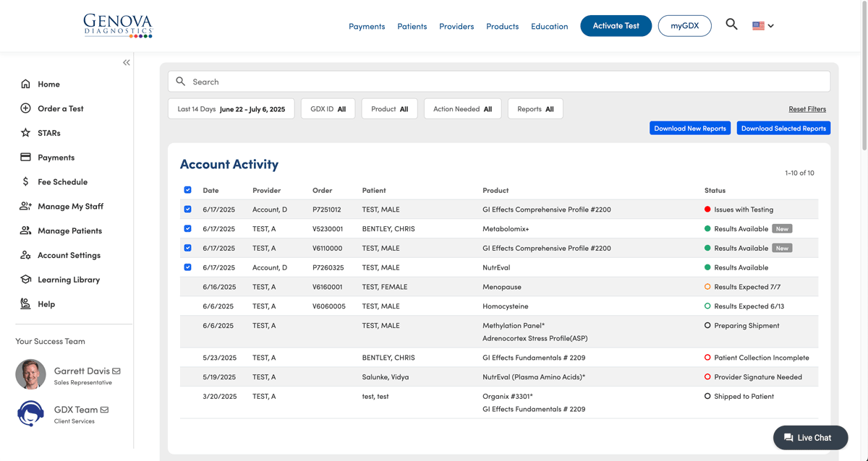Click the page vertical scrollbar
Screen dimensions: 868x461
coord(864,76)
